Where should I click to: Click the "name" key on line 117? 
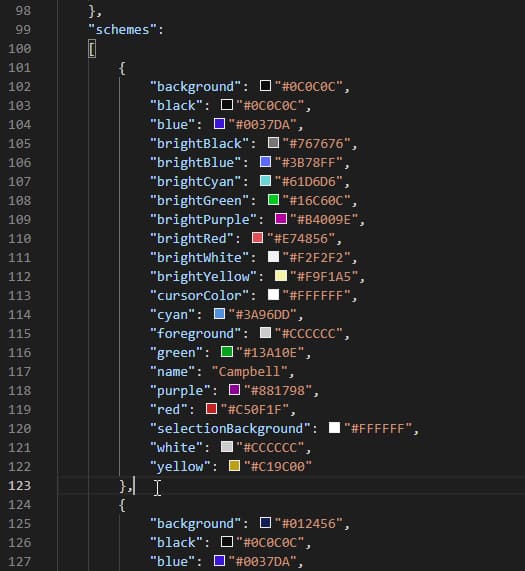pos(173,371)
